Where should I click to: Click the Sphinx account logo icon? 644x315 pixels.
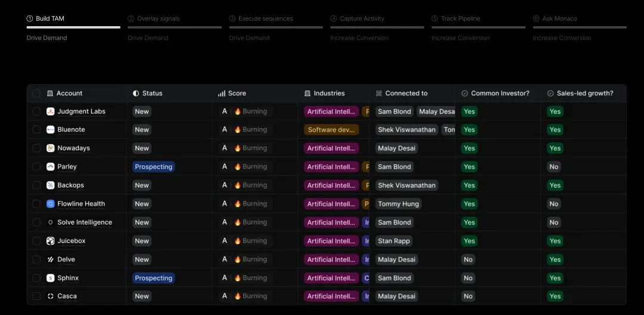point(51,278)
